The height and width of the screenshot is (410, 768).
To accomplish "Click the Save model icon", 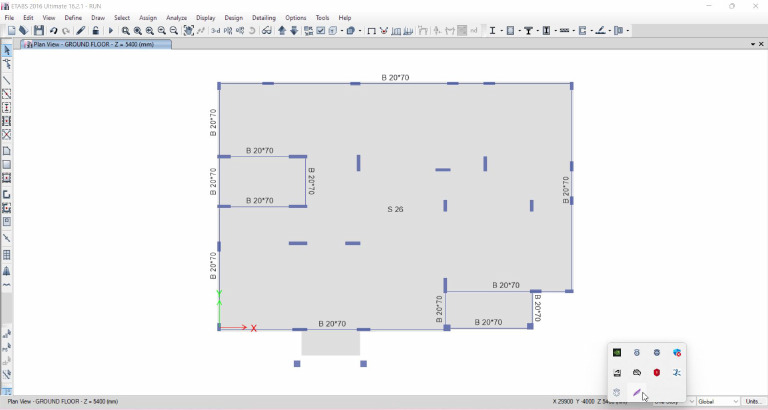I will (x=38, y=31).
